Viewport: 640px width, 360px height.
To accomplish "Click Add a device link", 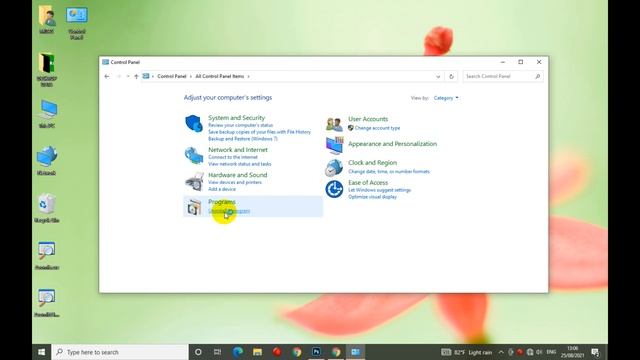I will [222, 189].
